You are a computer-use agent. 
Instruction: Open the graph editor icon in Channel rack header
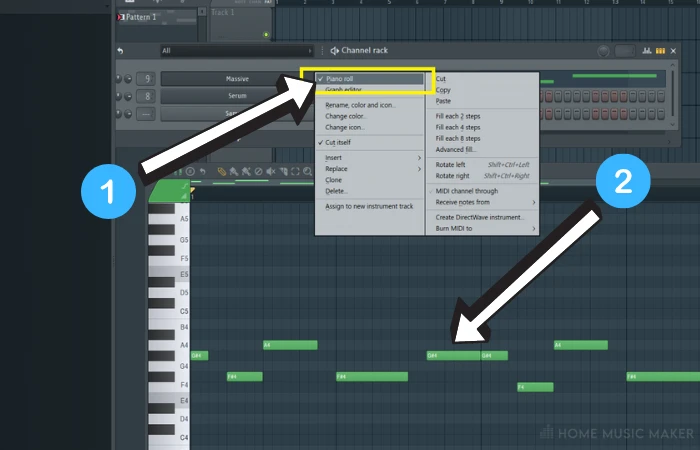tap(647, 51)
